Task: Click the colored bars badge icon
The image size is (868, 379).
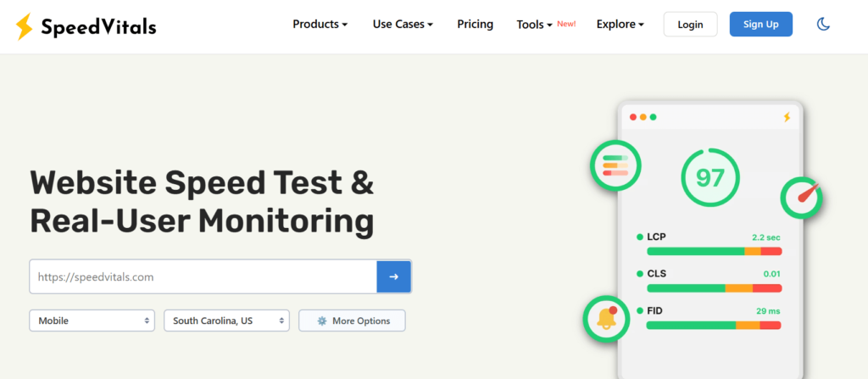Action: pos(615,165)
